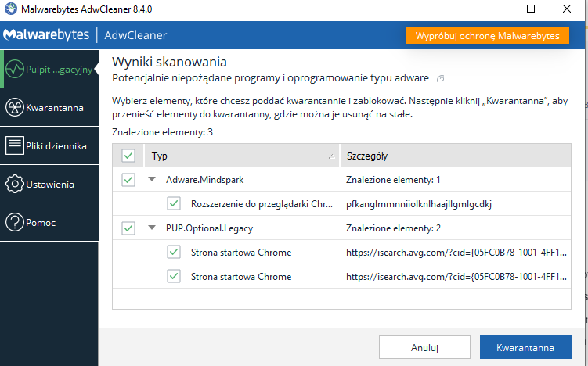Click the Anuluj button
The height and width of the screenshot is (366, 588).
coord(424,347)
